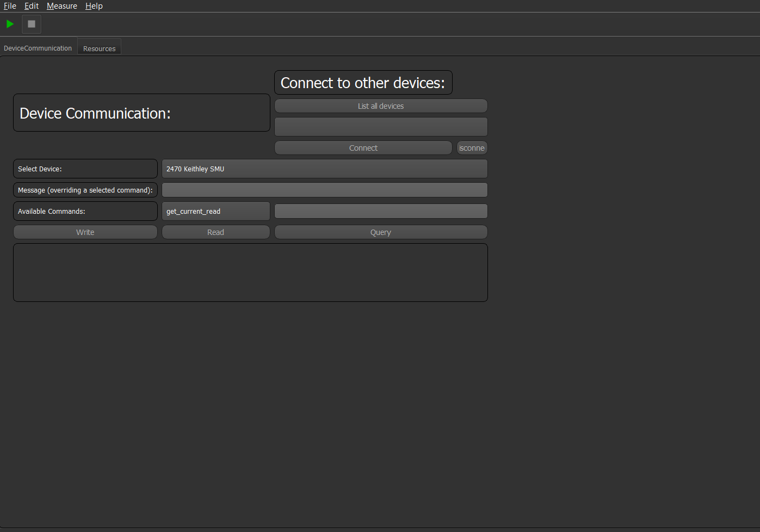Click the List all devices button
The height and width of the screenshot is (532, 760).
click(381, 106)
